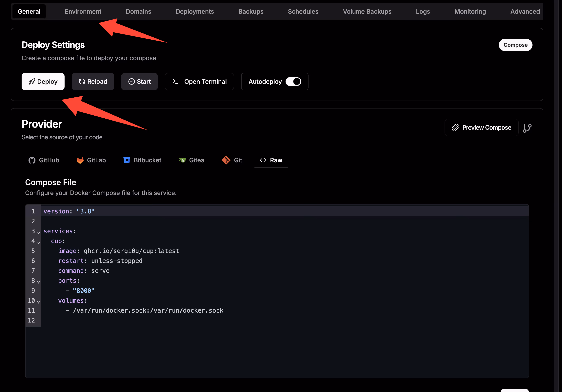
Task: Fold the ports section at line 8
Action: (39, 282)
